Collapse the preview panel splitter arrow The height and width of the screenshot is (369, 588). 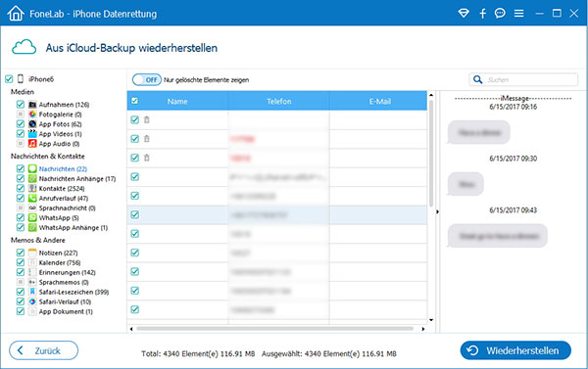tap(437, 211)
